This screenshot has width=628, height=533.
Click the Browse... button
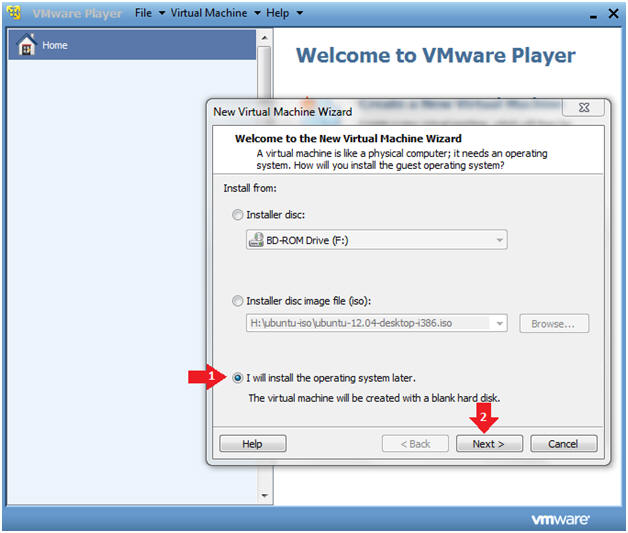click(x=554, y=323)
